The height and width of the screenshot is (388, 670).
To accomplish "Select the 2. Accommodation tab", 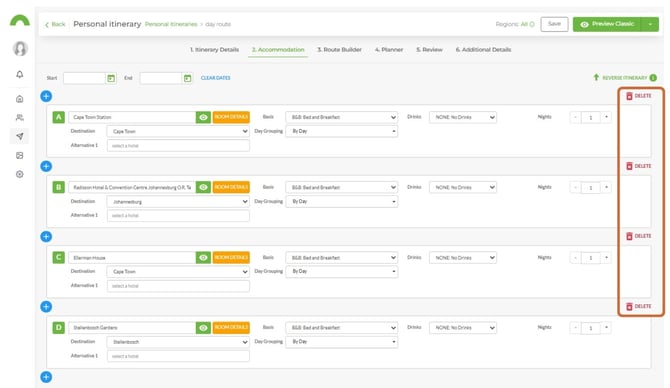I will 278,50.
